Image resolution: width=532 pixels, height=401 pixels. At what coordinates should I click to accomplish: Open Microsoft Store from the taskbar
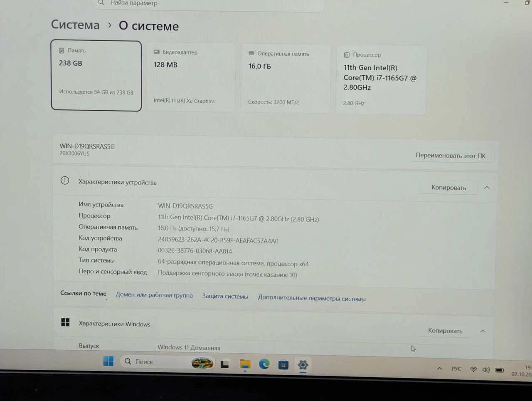coord(283,365)
